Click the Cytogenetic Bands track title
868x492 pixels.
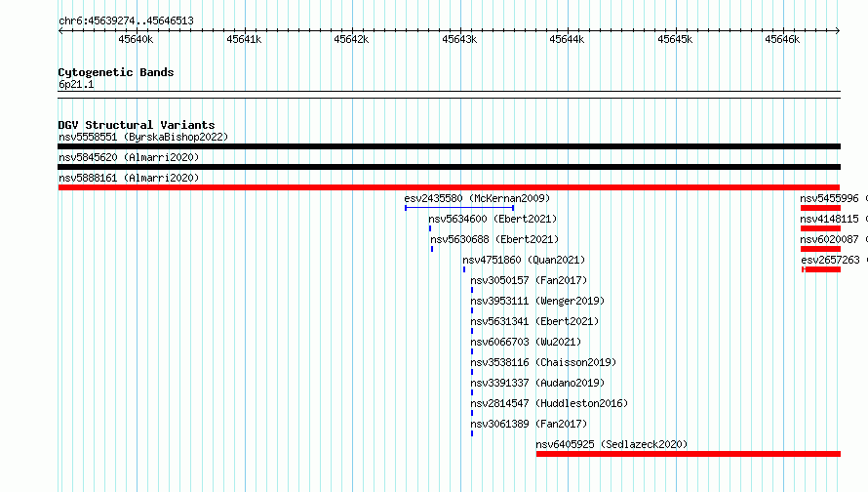[x=116, y=72]
